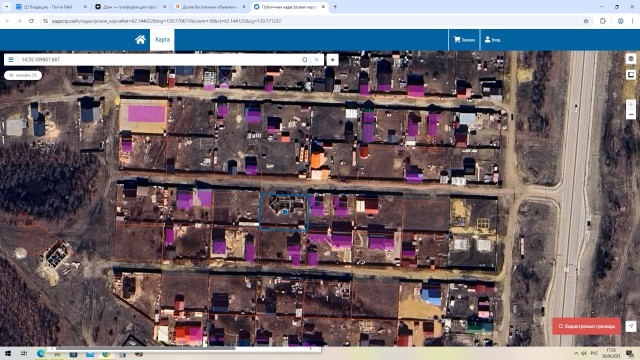Image resolution: width=640 pixels, height=360 pixels.
Task: Click the star favorites button next to the search field
Action: (x=332, y=60)
